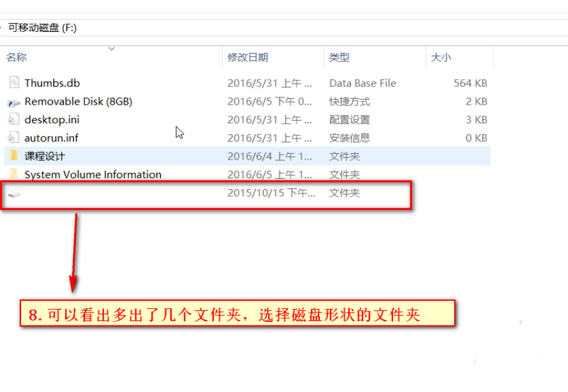Click the 快捷方式 type cell

[x=350, y=102]
